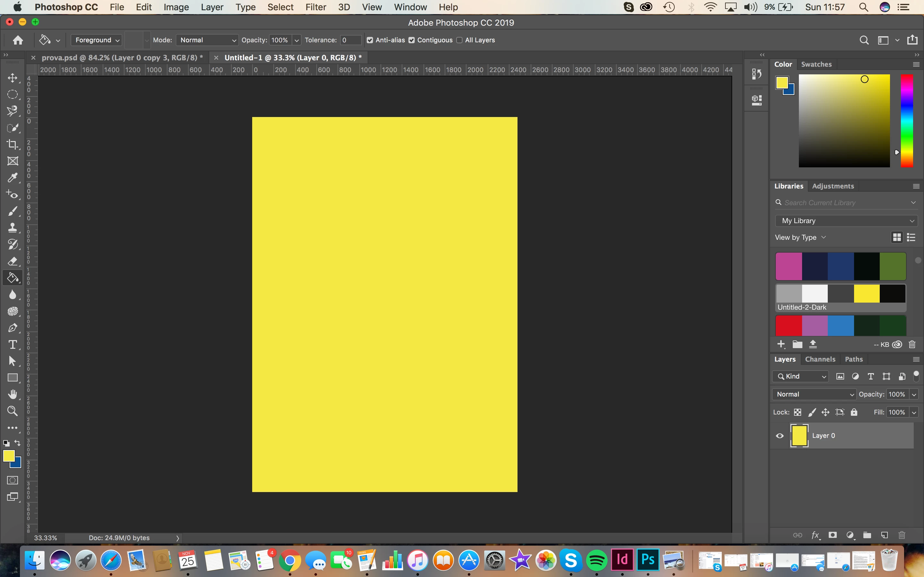The height and width of the screenshot is (577, 924).
Task: Click the lock all layer icon
Action: pyautogui.click(x=854, y=412)
